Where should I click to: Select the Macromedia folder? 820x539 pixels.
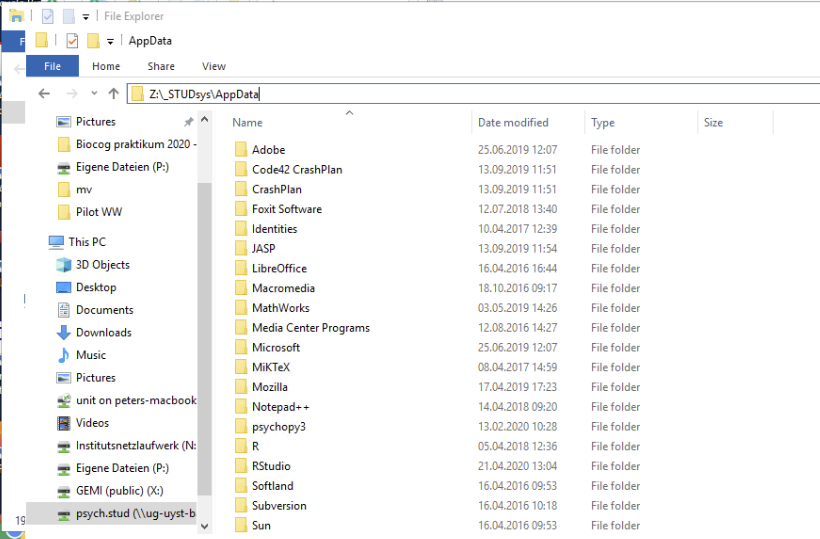283,289
